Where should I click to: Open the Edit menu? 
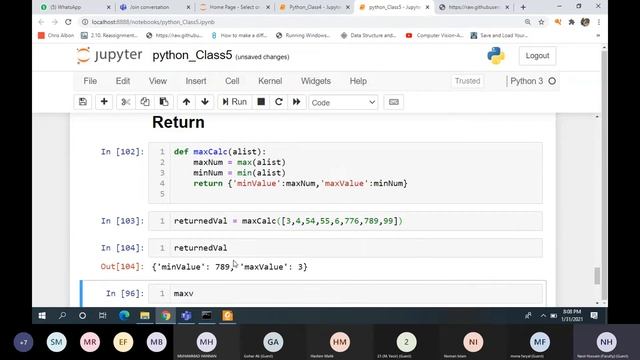(123, 81)
